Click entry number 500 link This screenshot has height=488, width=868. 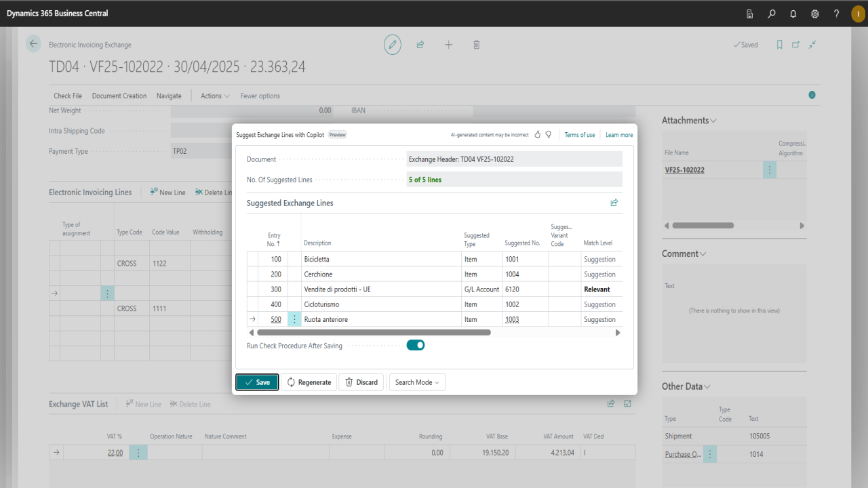point(276,319)
